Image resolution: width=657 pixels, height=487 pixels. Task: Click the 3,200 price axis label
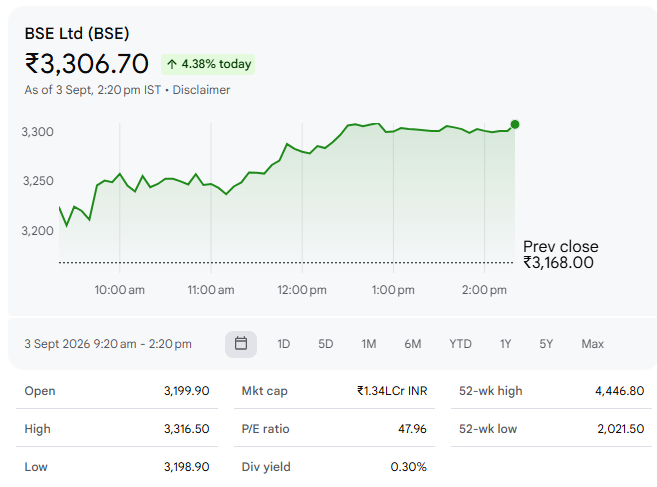[x=38, y=231]
